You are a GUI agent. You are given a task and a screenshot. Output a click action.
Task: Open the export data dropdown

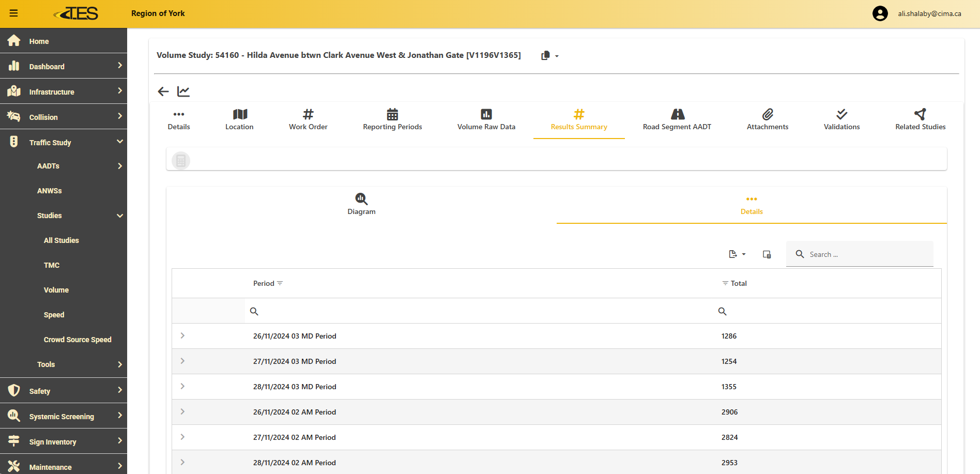point(737,254)
